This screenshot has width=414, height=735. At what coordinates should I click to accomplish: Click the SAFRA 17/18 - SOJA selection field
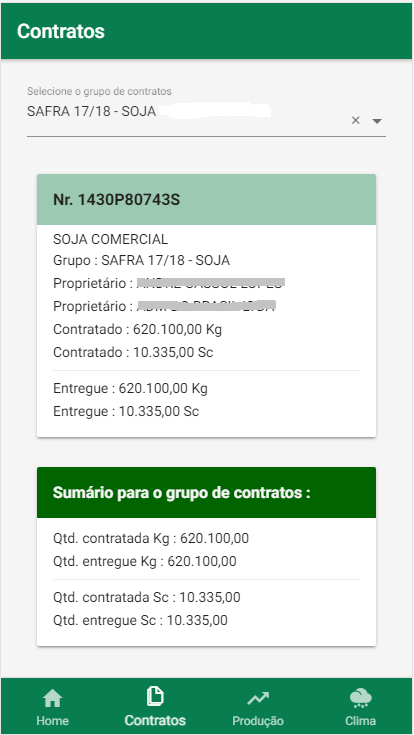[x=206, y=117]
